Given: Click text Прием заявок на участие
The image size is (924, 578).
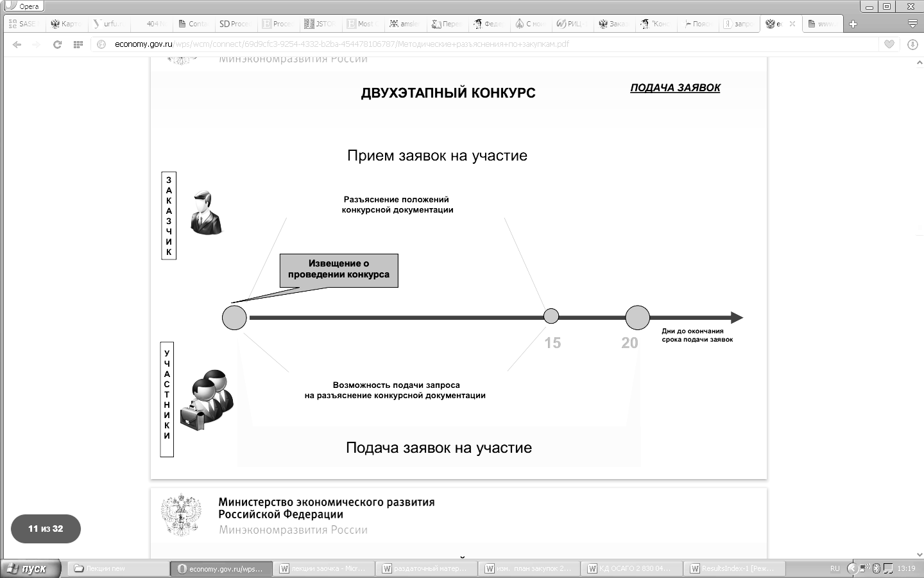Looking at the screenshot, I should 437,155.
